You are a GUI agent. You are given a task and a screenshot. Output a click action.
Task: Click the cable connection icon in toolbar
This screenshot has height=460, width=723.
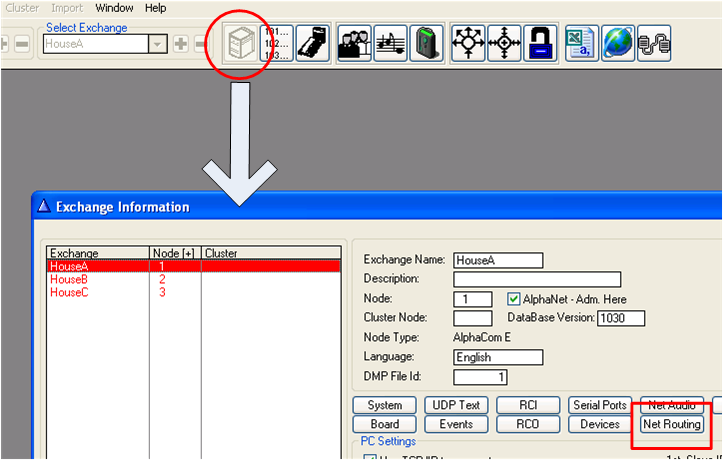pos(654,43)
